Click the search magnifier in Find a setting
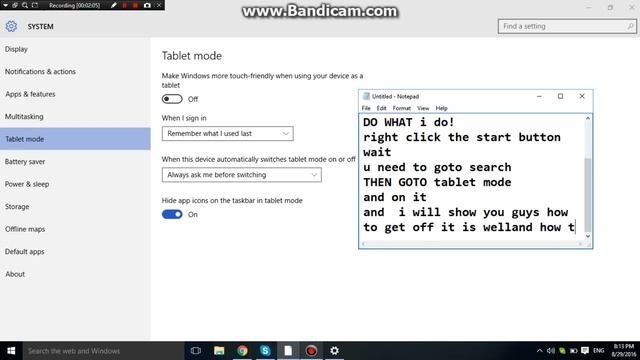The width and height of the screenshot is (640, 360). 630,26
